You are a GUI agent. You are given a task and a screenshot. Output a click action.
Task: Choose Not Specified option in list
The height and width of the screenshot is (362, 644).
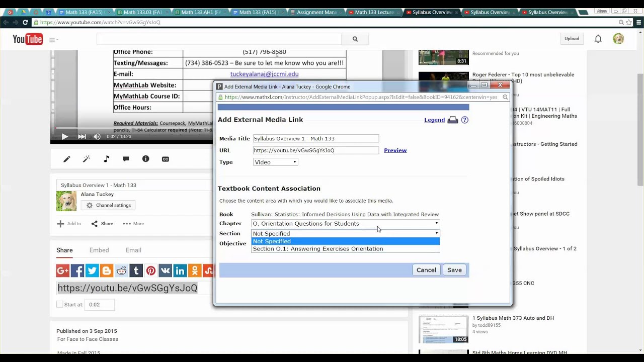tap(345, 241)
